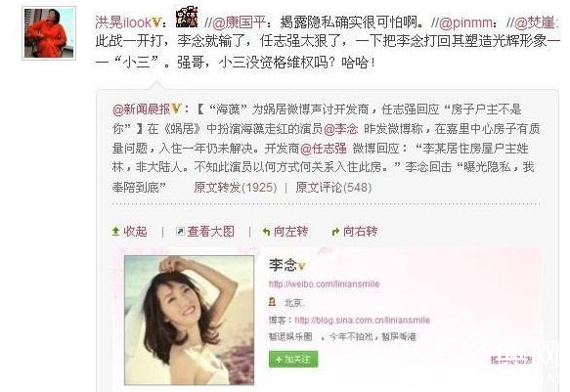The width and height of the screenshot is (570, 392).
Task: Click the rotate-right arrow icon
Action: (x=335, y=232)
